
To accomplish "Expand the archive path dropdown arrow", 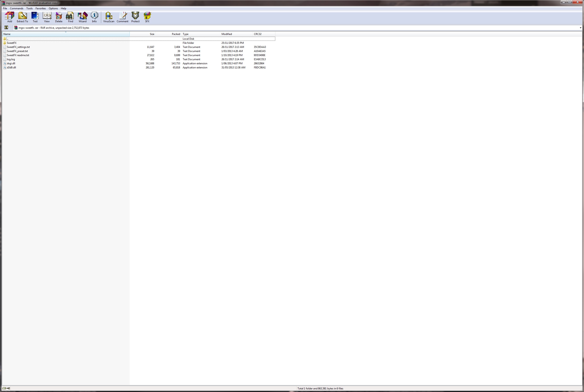I will point(580,28).
